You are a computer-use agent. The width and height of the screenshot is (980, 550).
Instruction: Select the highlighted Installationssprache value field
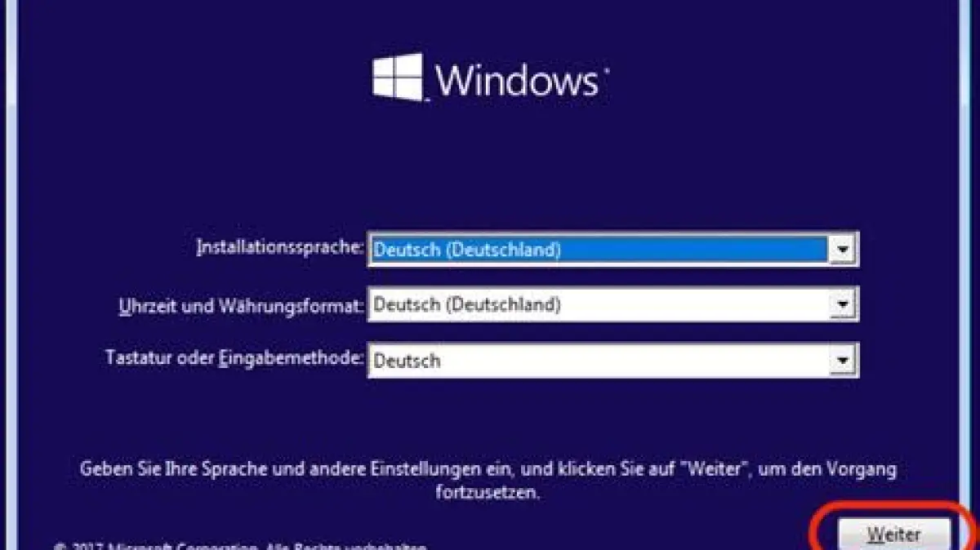[599, 250]
